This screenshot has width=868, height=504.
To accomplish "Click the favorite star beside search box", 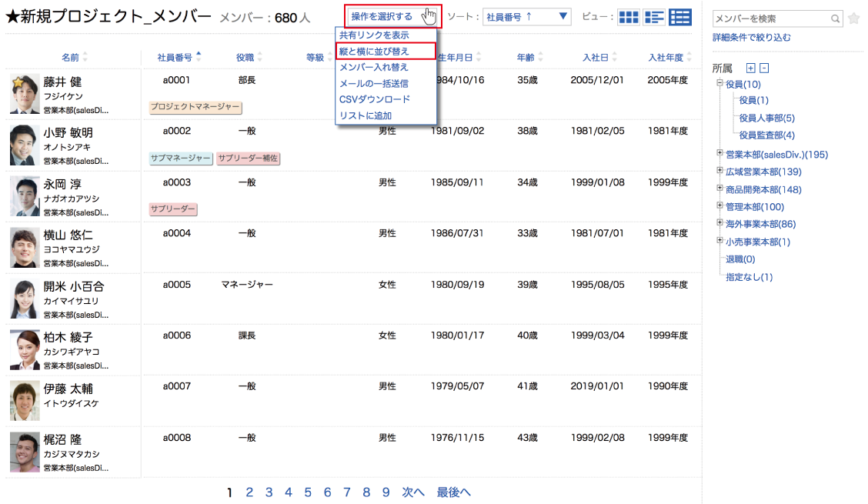I will 854,18.
